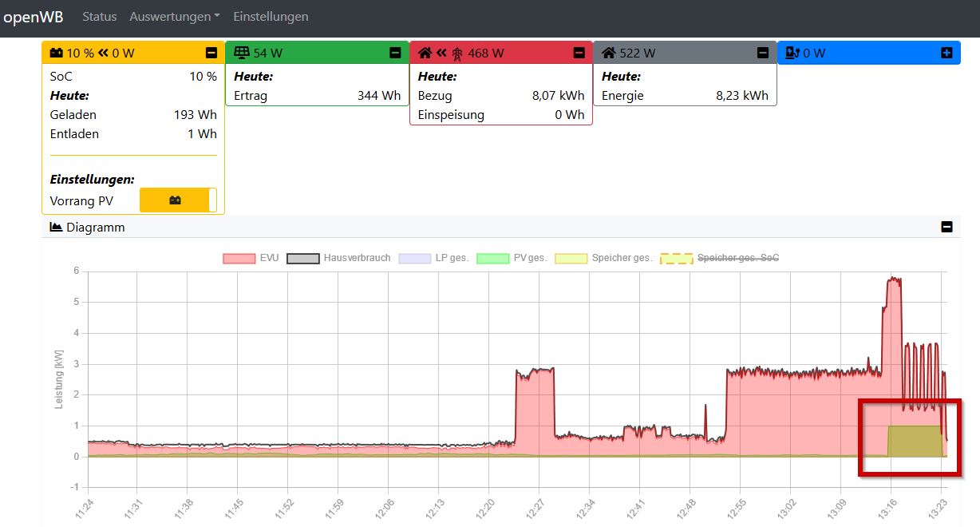
Task: Click the 5 kW peak in the chart
Action: coord(894,279)
